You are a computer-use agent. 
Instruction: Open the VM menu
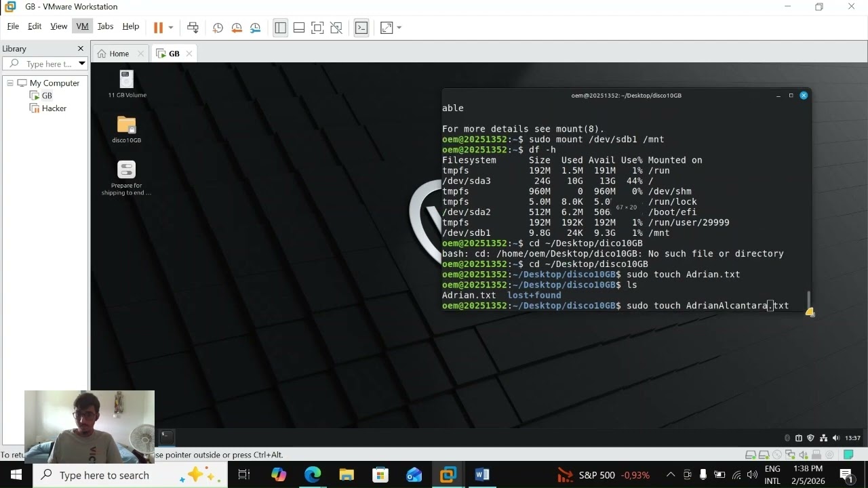(82, 26)
